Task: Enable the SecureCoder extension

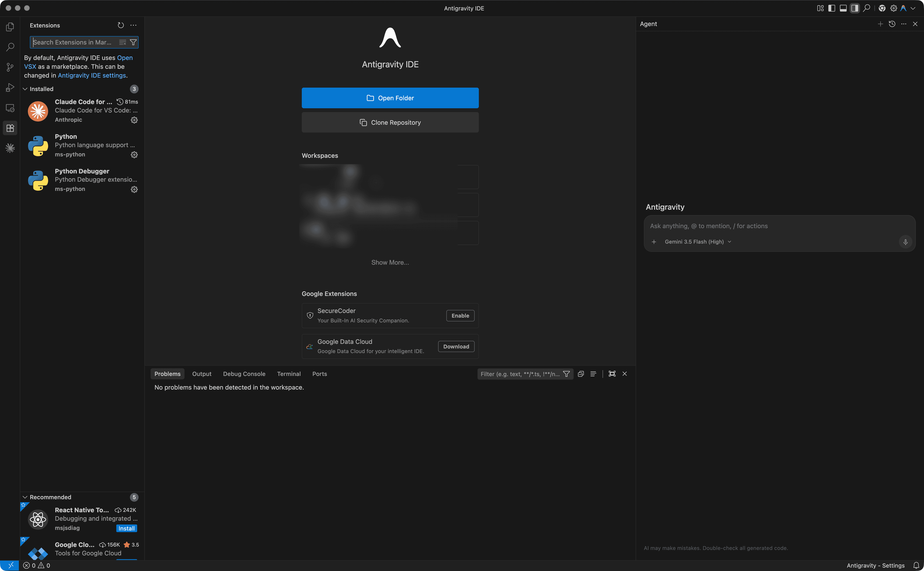Action: tap(460, 316)
